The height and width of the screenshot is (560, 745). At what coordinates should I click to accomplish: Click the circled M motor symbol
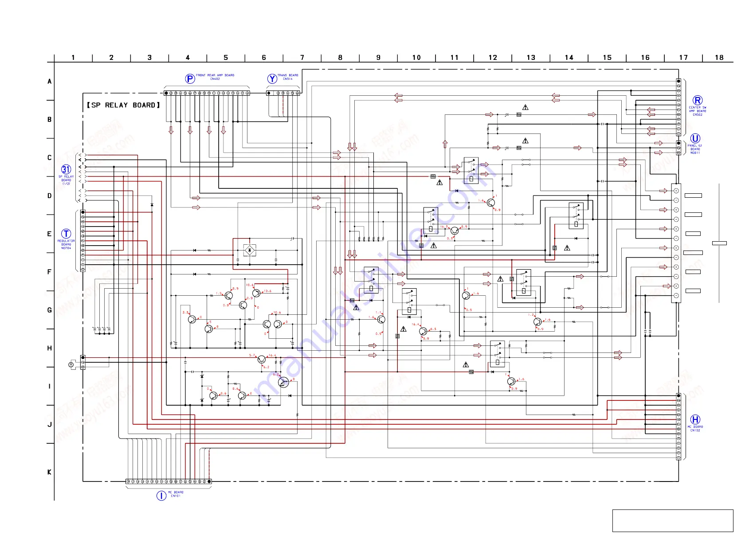click(x=71, y=364)
